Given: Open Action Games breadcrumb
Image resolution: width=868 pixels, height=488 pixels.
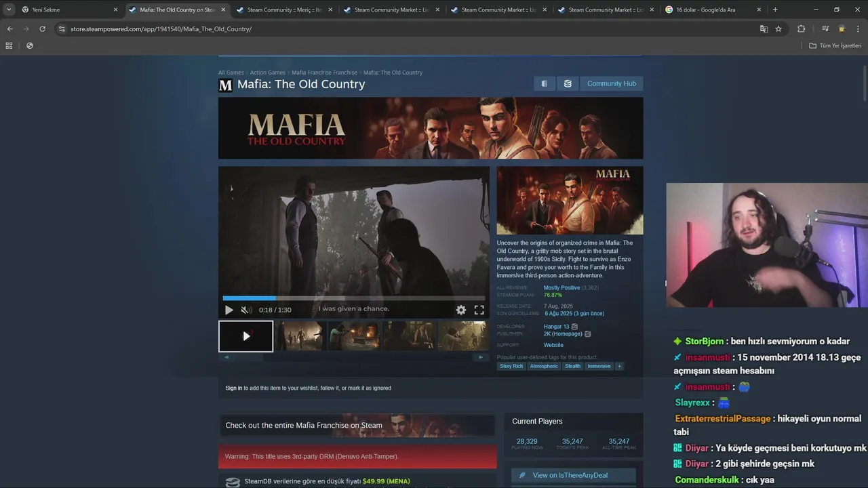Looking at the screenshot, I should pyautogui.click(x=268, y=73).
